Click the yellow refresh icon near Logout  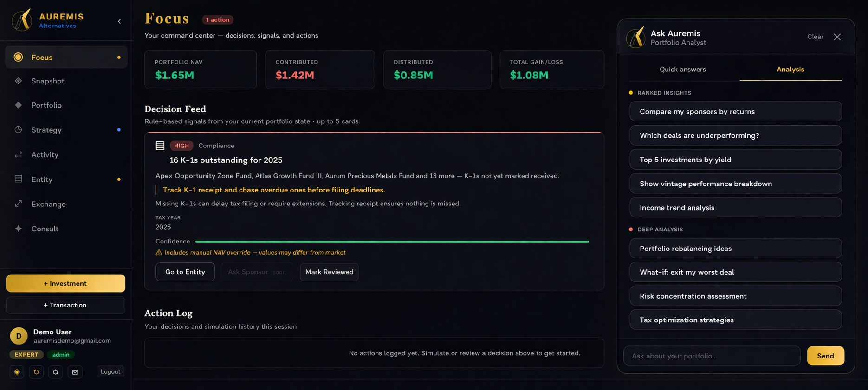coord(36,371)
